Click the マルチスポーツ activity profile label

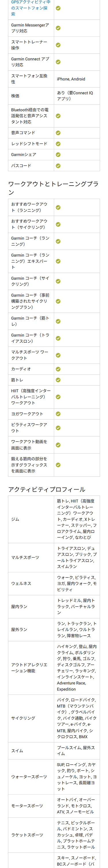(x=25, y=557)
